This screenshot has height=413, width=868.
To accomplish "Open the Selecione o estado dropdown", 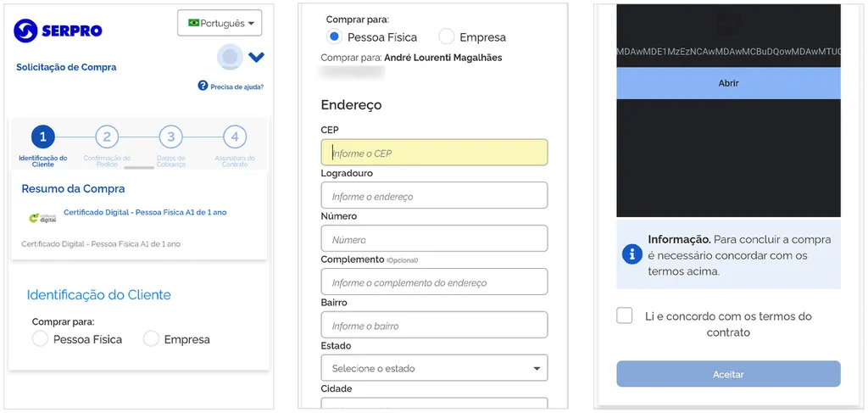I will point(434,368).
